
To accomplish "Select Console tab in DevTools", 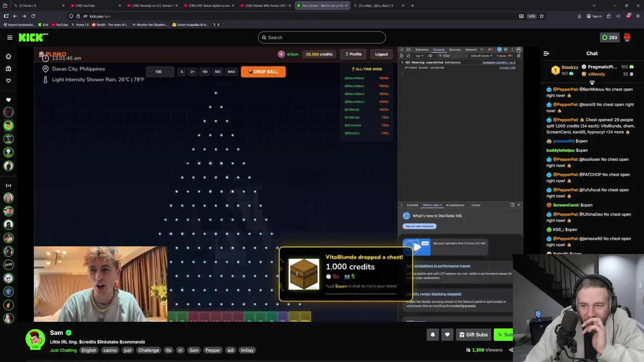I will click(439, 50).
